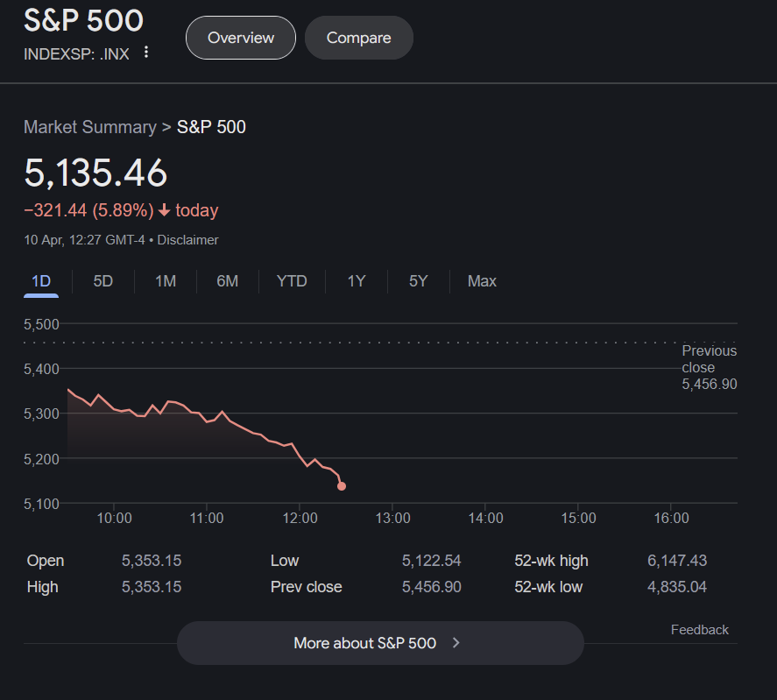The image size is (777, 700).
Task: Select the YTD range tab
Action: 292,281
